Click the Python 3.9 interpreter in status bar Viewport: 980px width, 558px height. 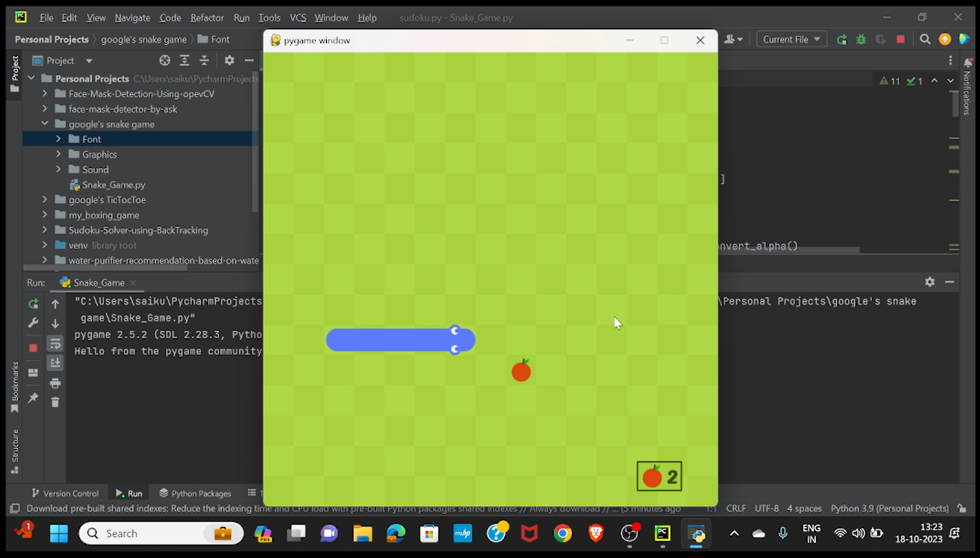(x=889, y=508)
